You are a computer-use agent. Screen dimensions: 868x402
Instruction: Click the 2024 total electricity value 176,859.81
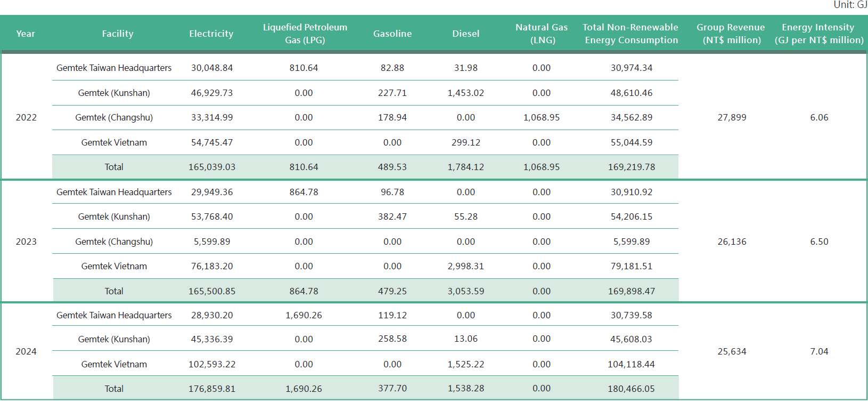212,389
